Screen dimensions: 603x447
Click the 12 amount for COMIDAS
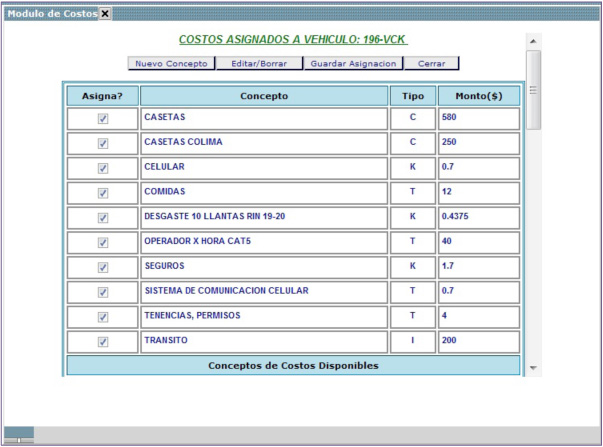(479, 193)
